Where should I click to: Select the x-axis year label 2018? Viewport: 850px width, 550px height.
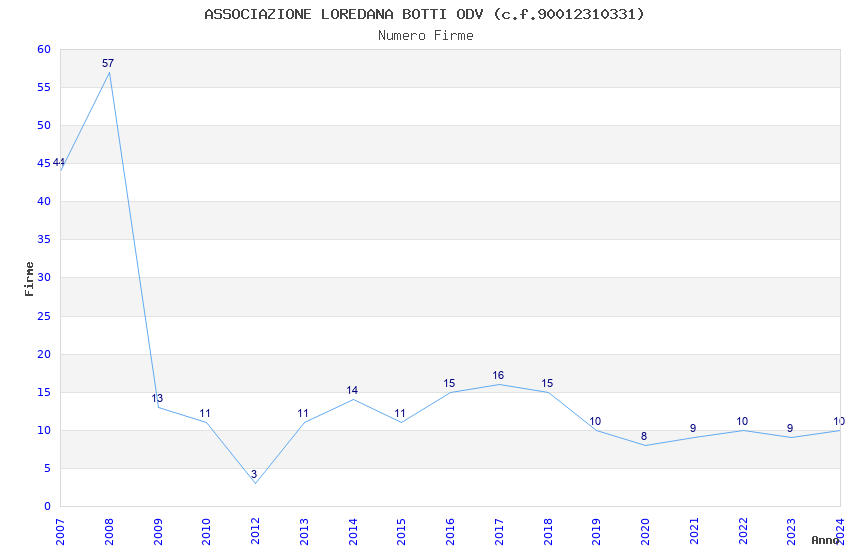pyautogui.click(x=548, y=532)
